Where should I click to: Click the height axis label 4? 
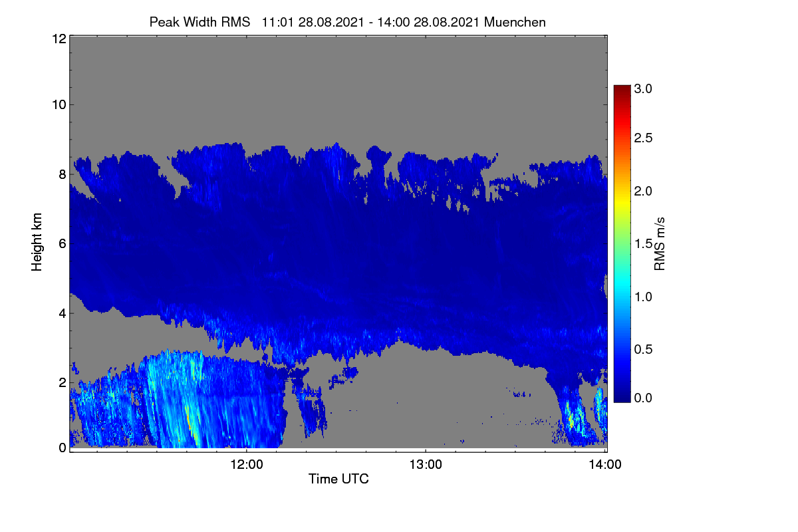coord(63,313)
